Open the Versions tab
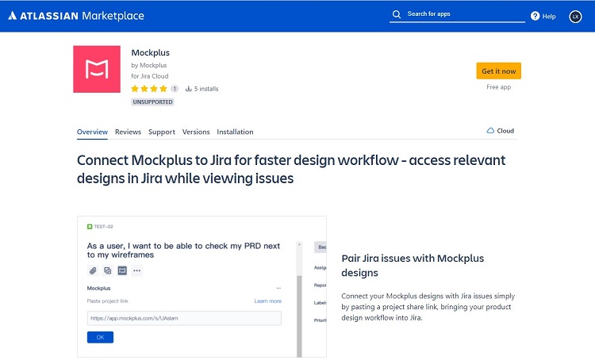This screenshot has height=364, width=595. click(196, 132)
